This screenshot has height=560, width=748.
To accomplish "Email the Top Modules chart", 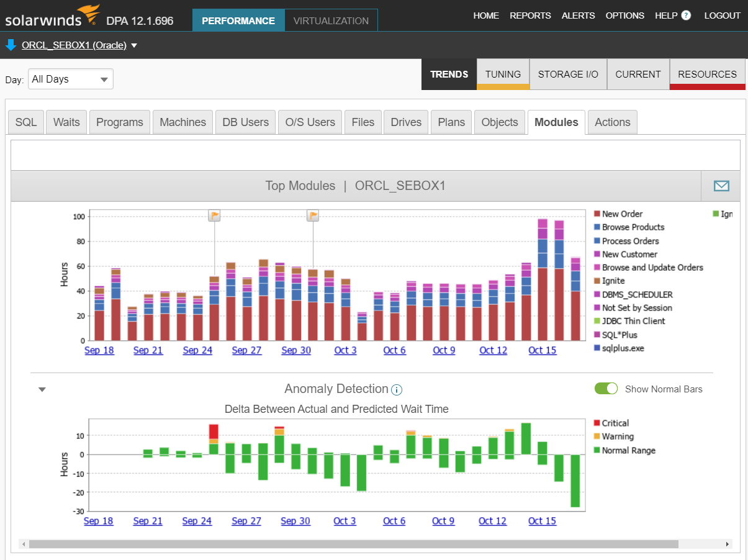I will (721, 186).
